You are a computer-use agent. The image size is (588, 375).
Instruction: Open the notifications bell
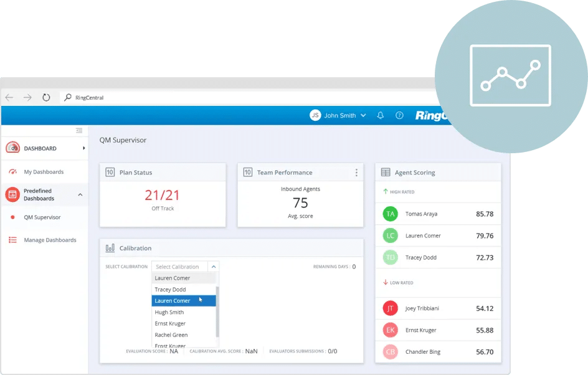click(381, 115)
